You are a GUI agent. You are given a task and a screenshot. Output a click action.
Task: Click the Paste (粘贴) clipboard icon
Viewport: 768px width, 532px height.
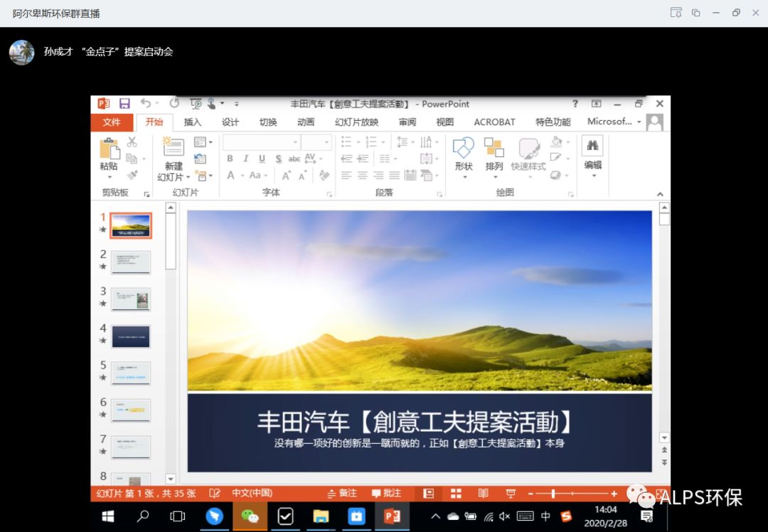pyautogui.click(x=109, y=149)
